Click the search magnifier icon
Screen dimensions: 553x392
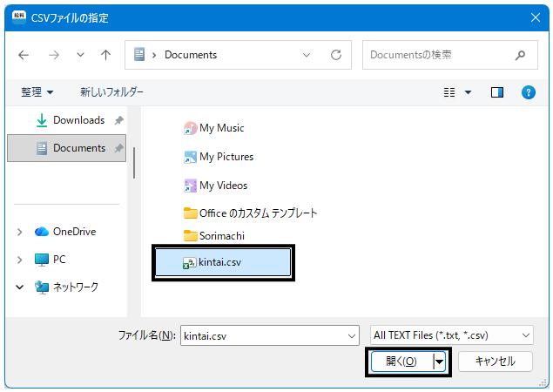tap(520, 55)
